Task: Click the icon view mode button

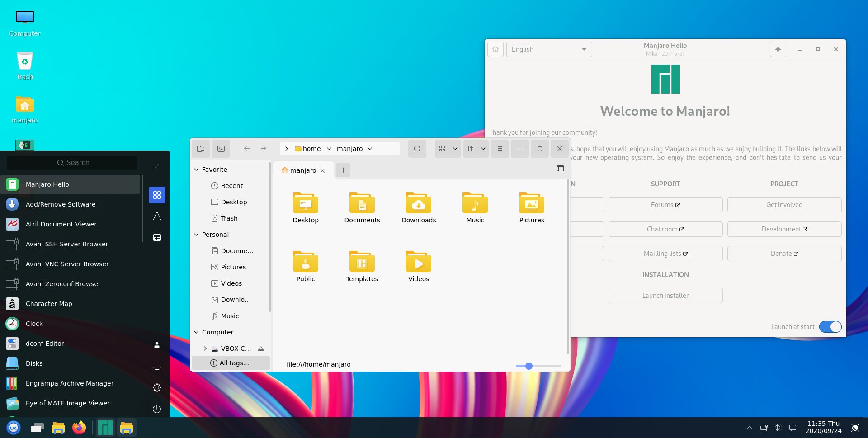Action: (x=442, y=149)
